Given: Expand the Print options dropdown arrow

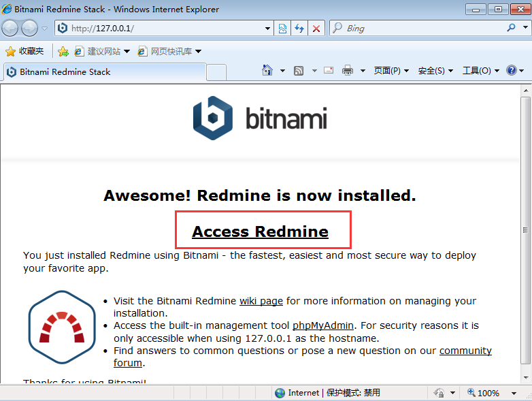Looking at the screenshot, I should pos(363,71).
